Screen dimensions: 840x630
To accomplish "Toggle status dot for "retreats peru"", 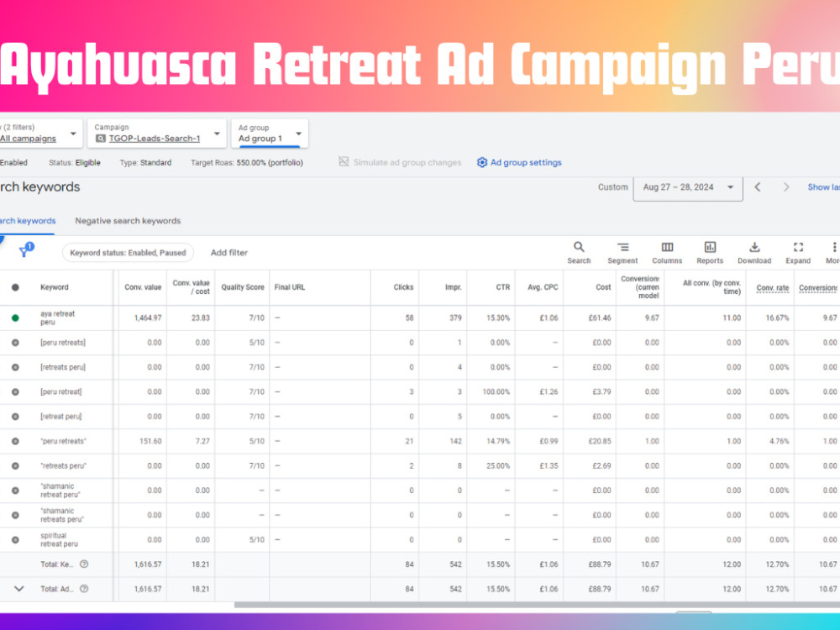I will pos(15,465).
